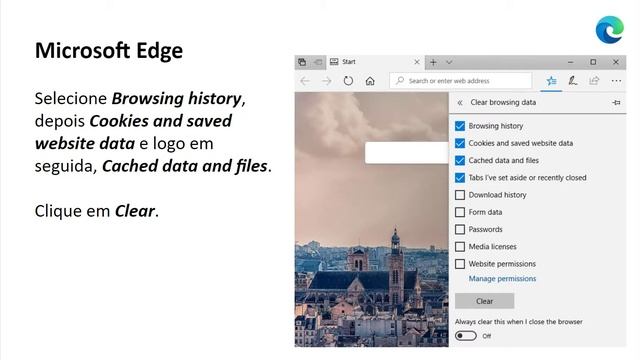The width and height of the screenshot is (640, 360).
Task: Maximize the Edge window
Action: (x=593, y=62)
